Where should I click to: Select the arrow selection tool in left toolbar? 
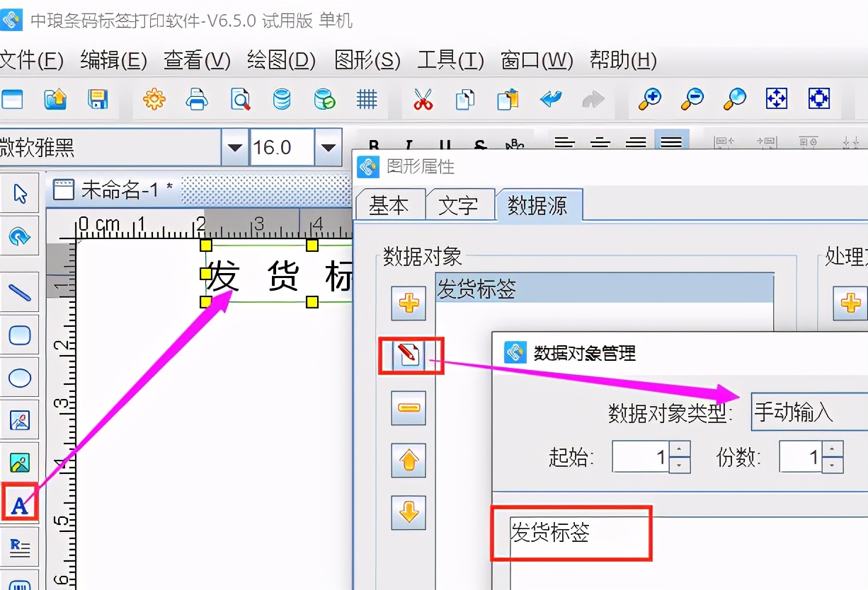pos(20,192)
